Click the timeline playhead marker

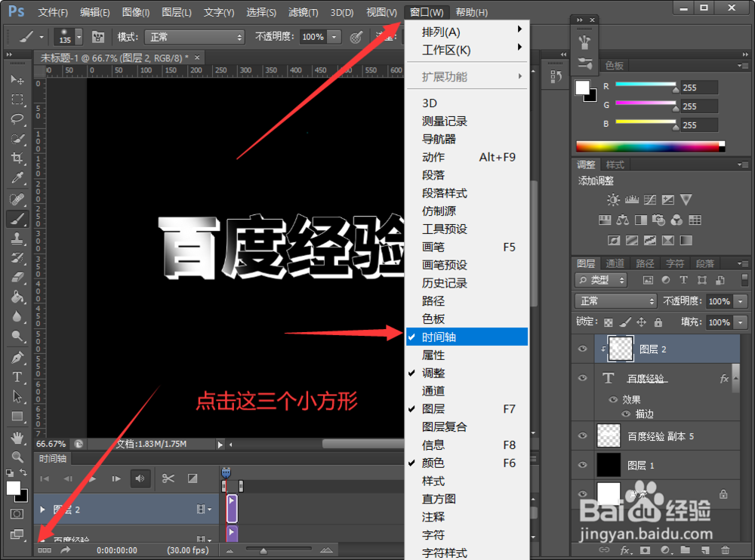pyautogui.click(x=226, y=472)
